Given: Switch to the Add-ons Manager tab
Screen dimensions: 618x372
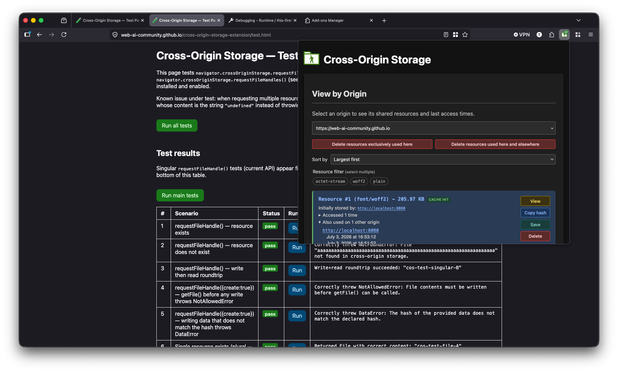Looking at the screenshot, I should click(x=327, y=20).
